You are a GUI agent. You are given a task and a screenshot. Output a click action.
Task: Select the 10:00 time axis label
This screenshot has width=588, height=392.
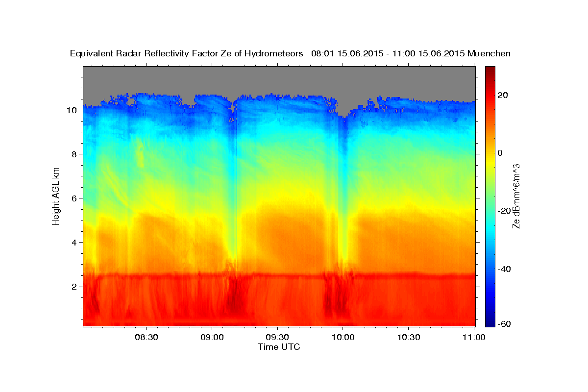(x=343, y=337)
